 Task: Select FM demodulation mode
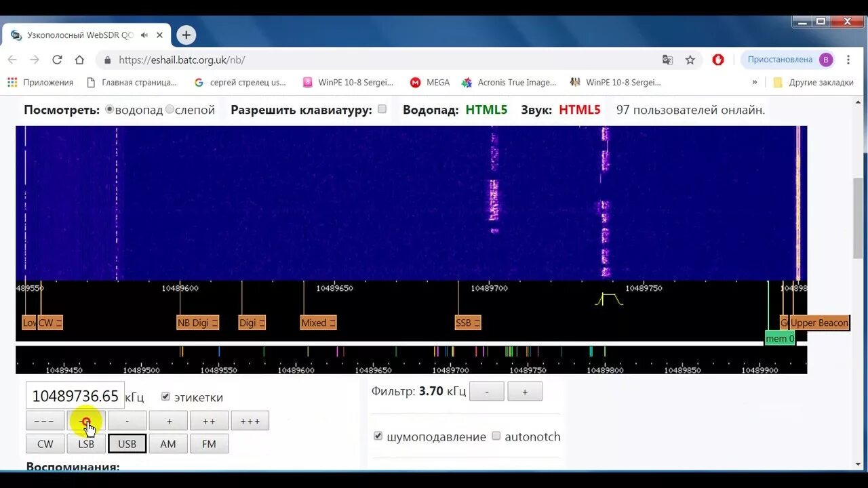(x=209, y=444)
